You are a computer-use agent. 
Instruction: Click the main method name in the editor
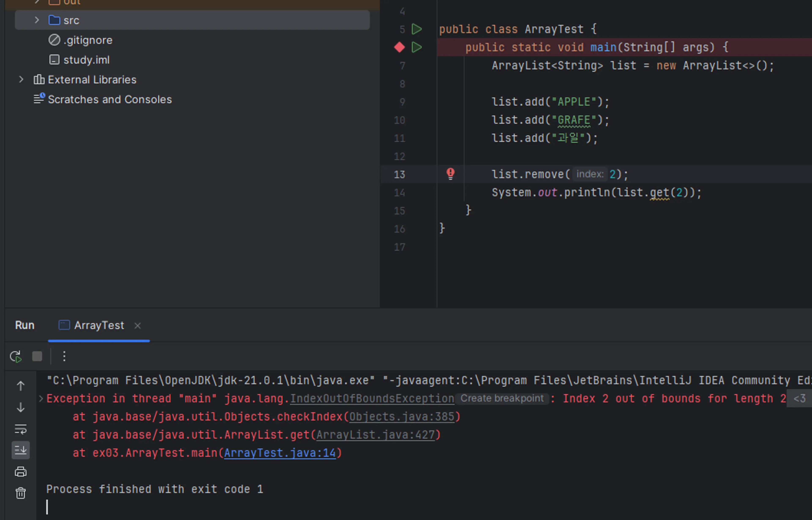(x=604, y=47)
